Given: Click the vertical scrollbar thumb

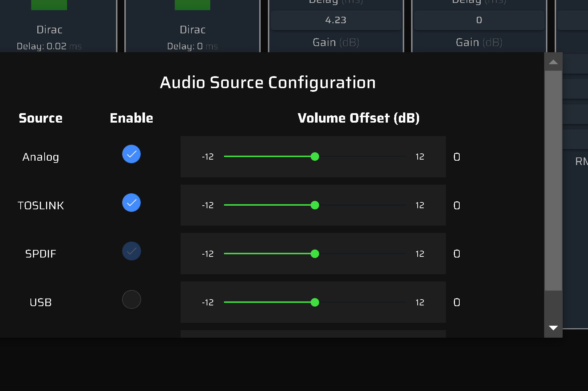Looking at the screenshot, I should coord(553,180).
